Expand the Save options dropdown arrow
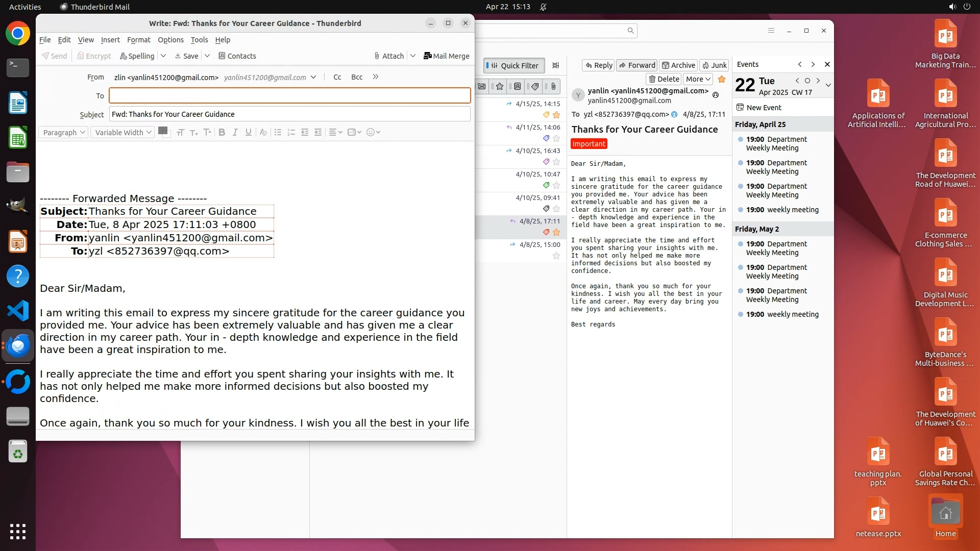980x551 pixels. pyautogui.click(x=207, y=56)
